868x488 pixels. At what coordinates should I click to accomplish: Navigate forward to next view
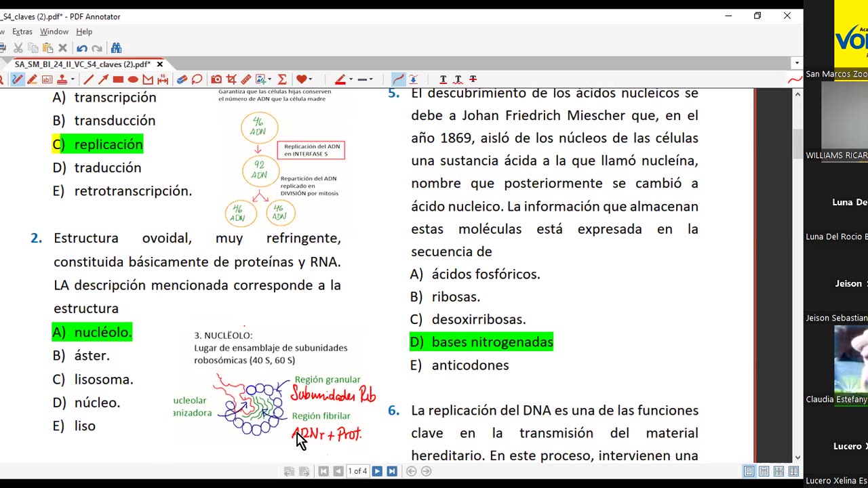(426, 471)
